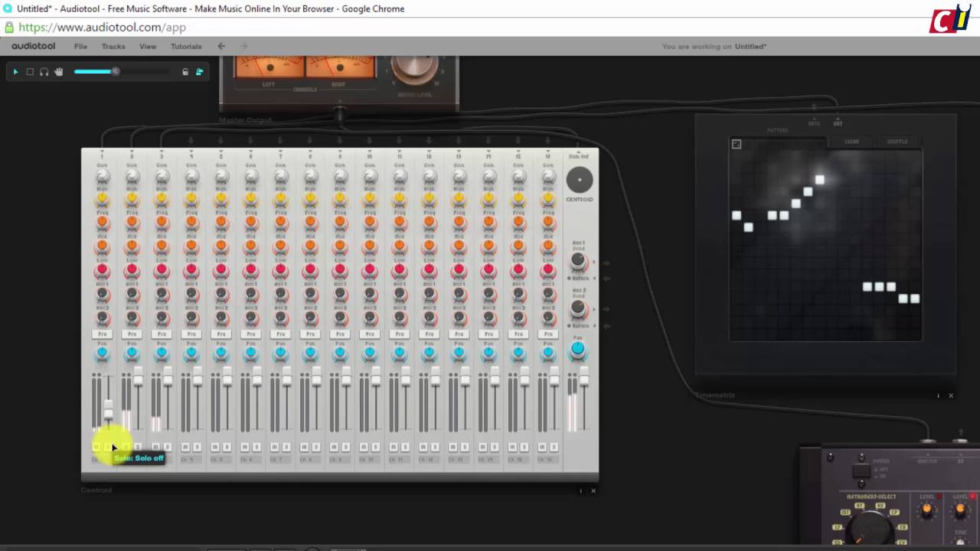Click the audiotool logo
The image size is (980, 551).
pyautogui.click(x=34, y=46)
